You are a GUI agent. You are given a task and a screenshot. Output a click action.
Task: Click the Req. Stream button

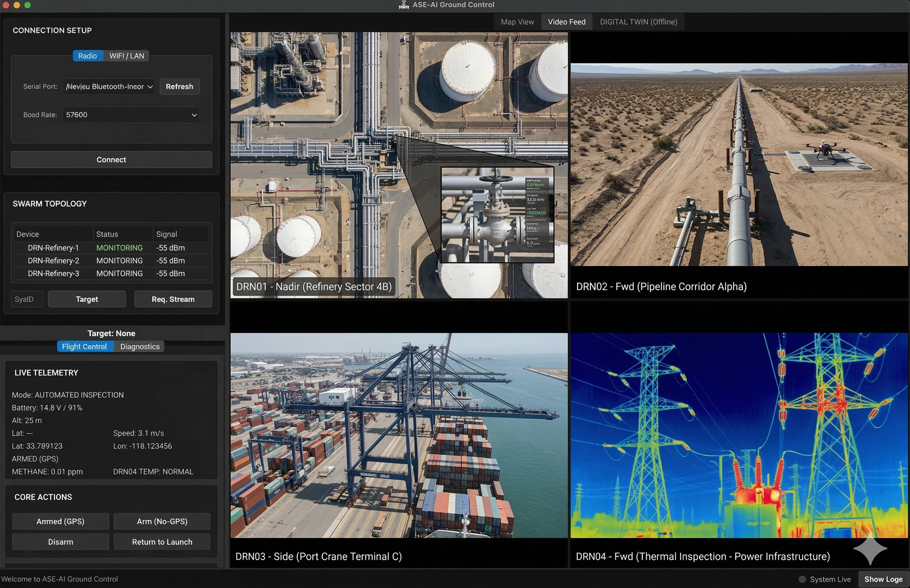pos(173,299)
